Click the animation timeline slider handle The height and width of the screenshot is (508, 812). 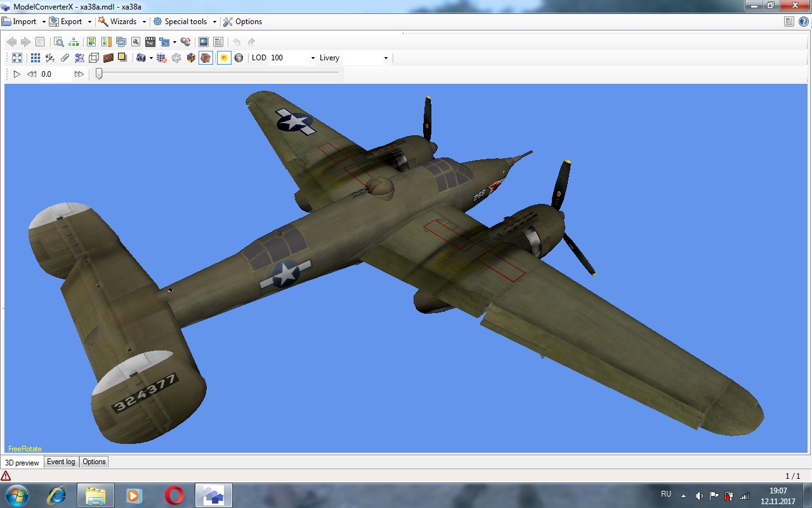tap(99, 74)
